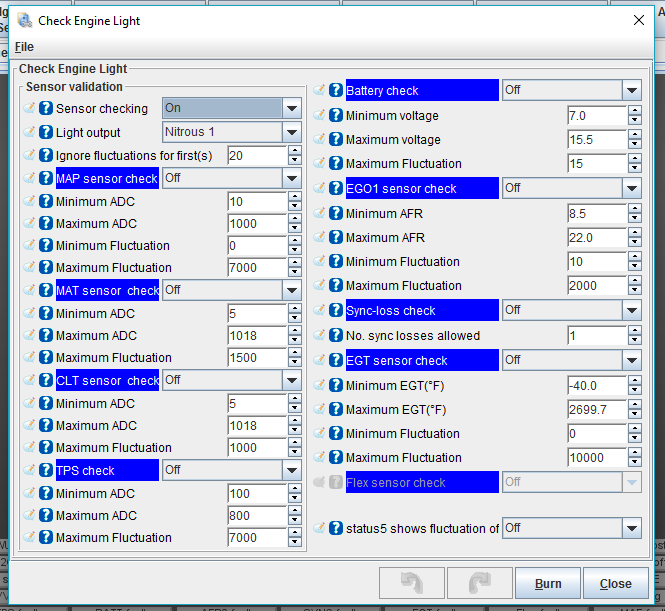Open the Battery check dropdown

pos(632,90)
